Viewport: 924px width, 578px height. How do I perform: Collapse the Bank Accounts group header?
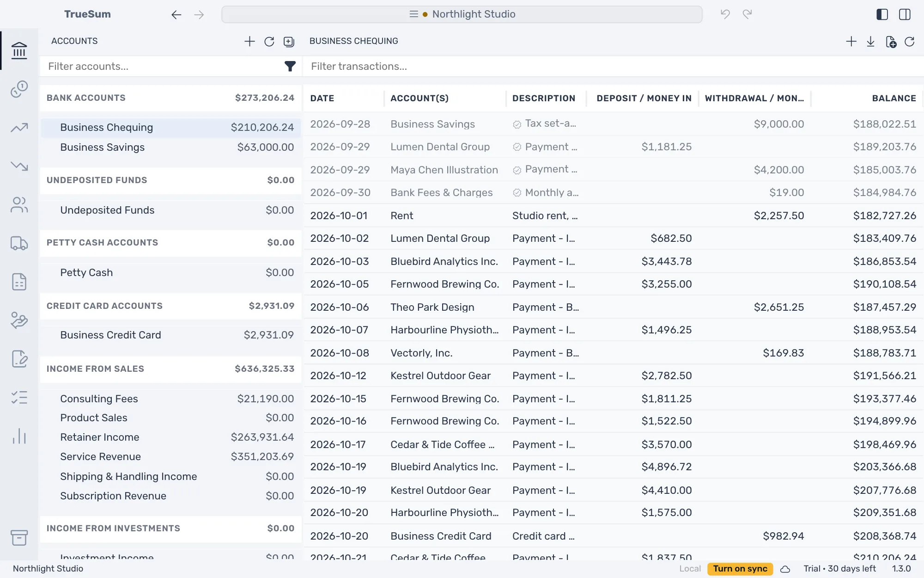(170, 98)
